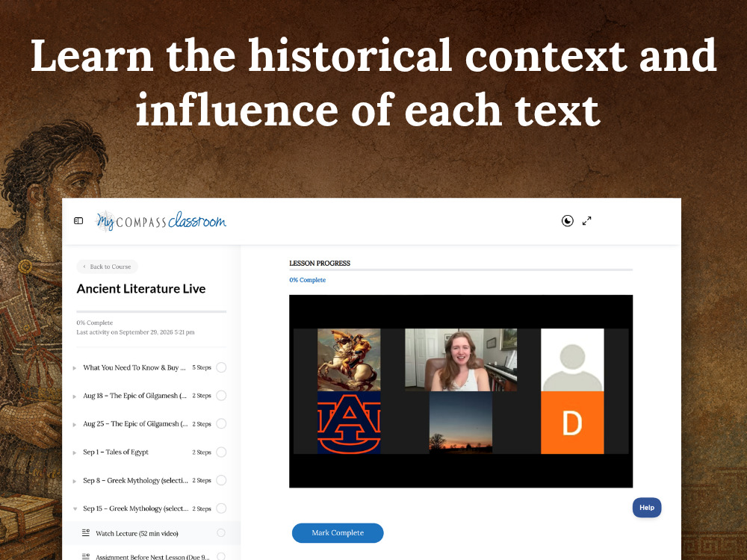The image size is (747, 560).
Task: Click the Ancient Literature Live course title
Action: click(141, 288)
